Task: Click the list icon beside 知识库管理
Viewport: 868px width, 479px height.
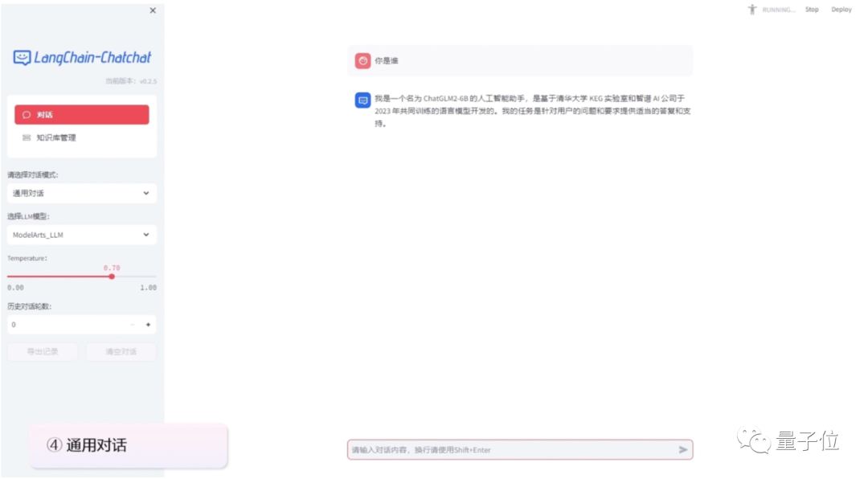Action: point(27,137)
